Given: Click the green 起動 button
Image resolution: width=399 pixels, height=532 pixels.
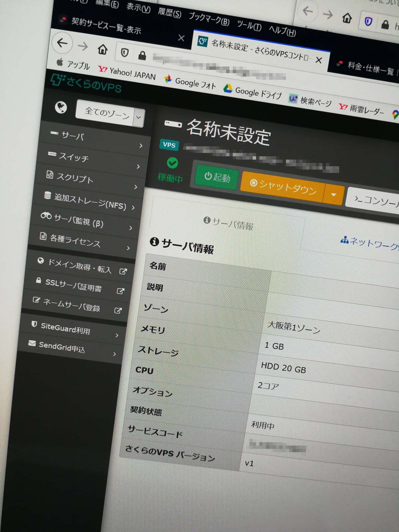Looking at the screenshot, I should click(x=217, y=177).
